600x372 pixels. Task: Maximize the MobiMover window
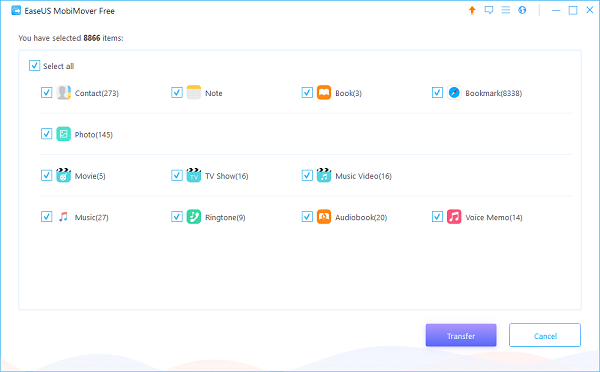coord(573,10)
